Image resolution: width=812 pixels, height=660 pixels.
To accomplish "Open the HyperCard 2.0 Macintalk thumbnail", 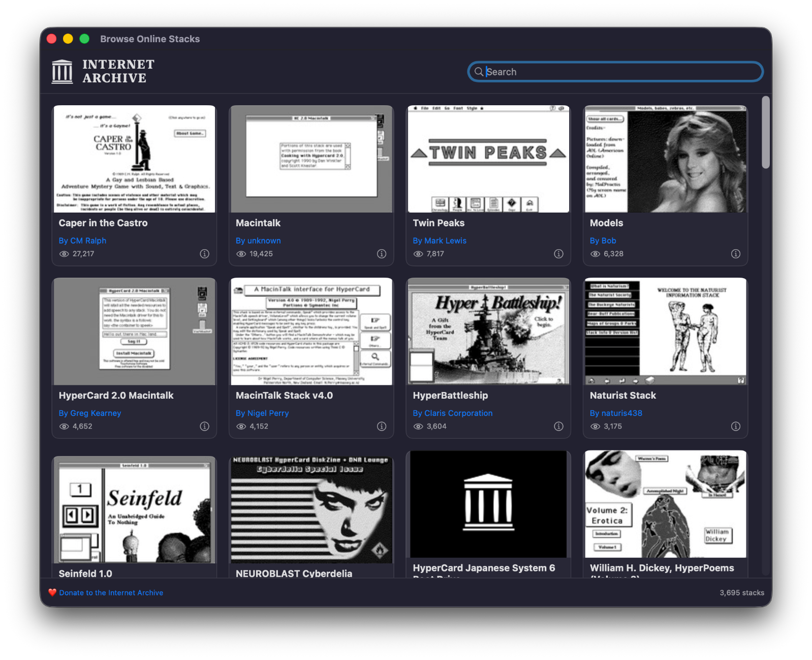I will click(x=135, y=332).
